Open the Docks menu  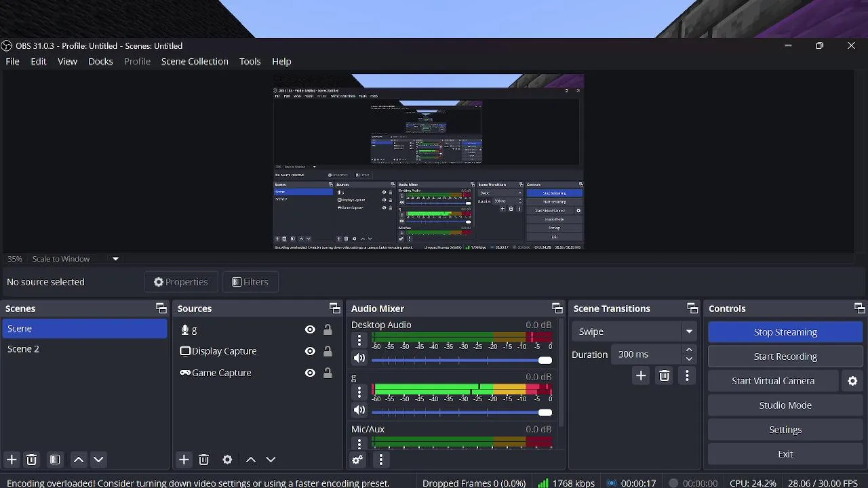tap(100, 61)
